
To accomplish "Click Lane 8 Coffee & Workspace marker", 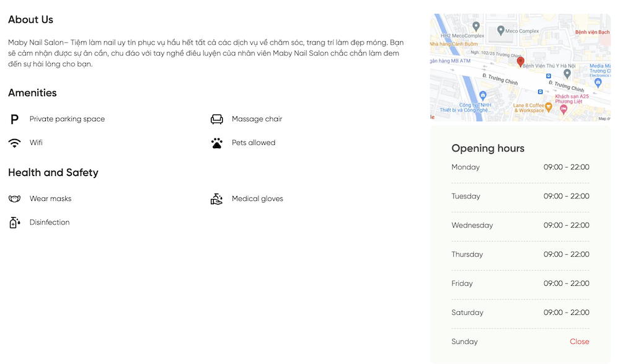I will (549, 107).
